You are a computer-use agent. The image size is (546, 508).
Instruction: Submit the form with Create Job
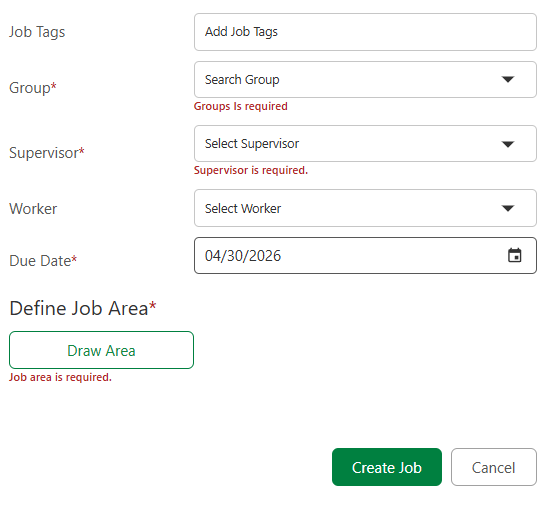click(387, 467)
